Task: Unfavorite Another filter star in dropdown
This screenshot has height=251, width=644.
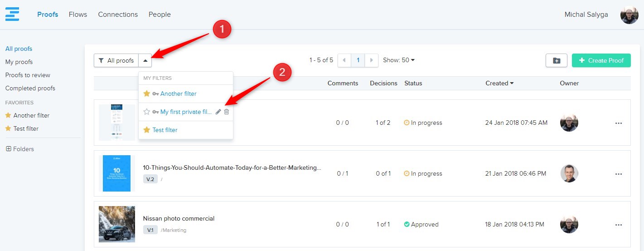Action: click(146, 94)
